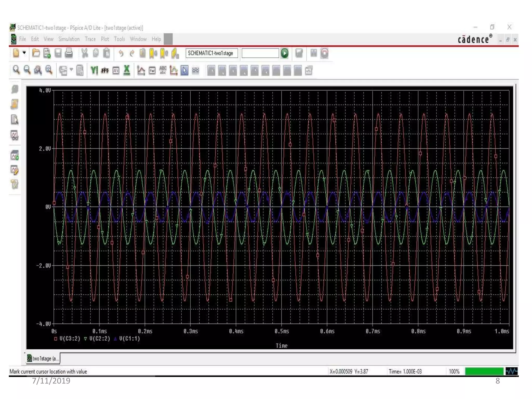
Task: Expand the dropdown arrow beside the copy-window icon
Action: [71, 70]
